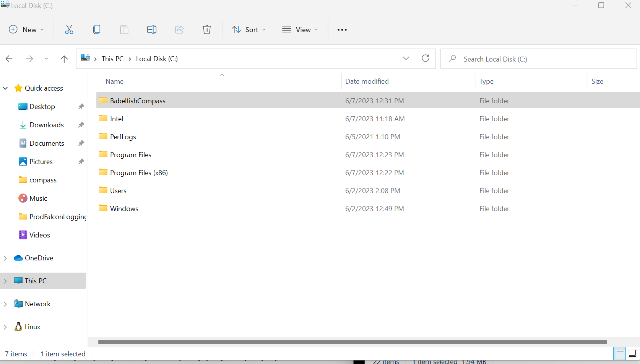Viewport: 640px width, 364px height.
Task: Select Music in navigation pane
Action: pos(38,198)
